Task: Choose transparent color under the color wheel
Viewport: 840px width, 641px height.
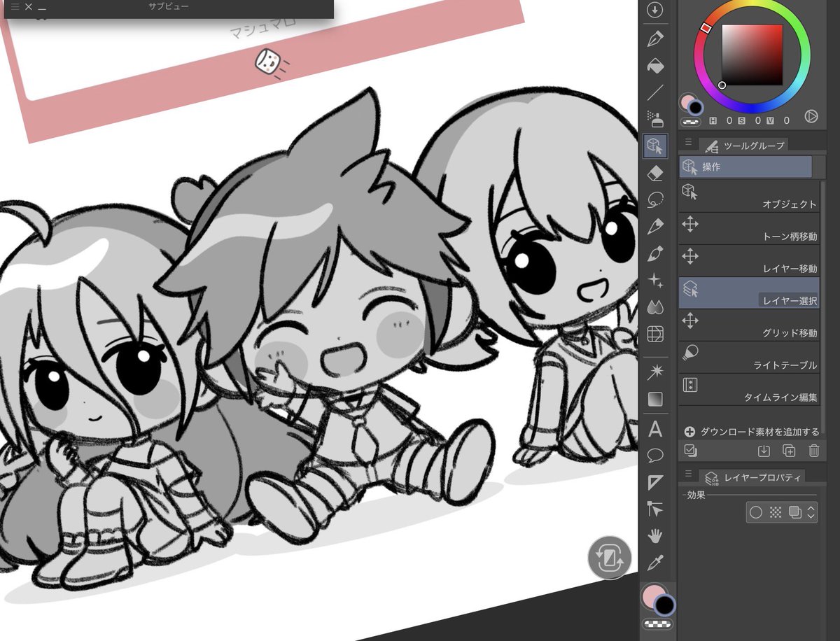Action: (691, 122)
